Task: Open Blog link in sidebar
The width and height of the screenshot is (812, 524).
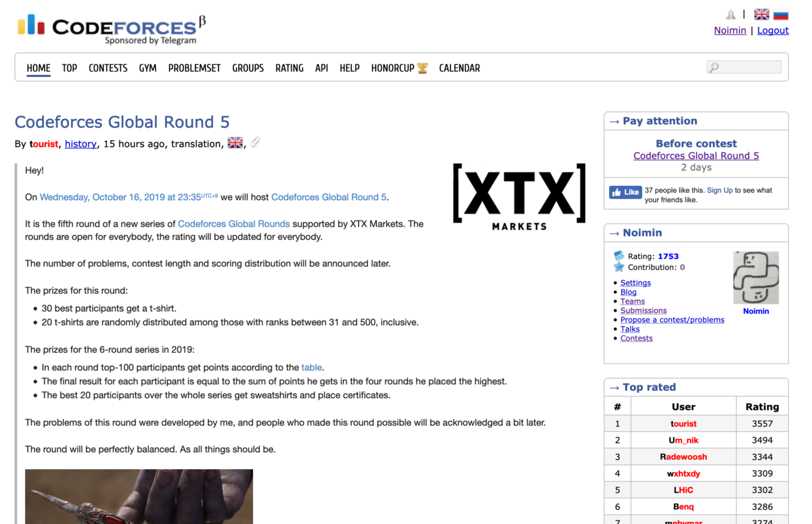Action: pos(629,292)
